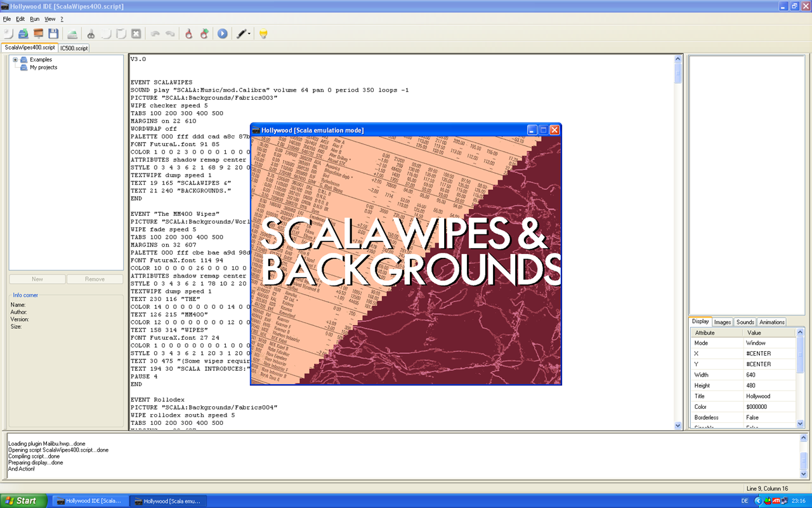
Task: Switch to ScalaWipes400.script tab
Action: tap(29, 48)
